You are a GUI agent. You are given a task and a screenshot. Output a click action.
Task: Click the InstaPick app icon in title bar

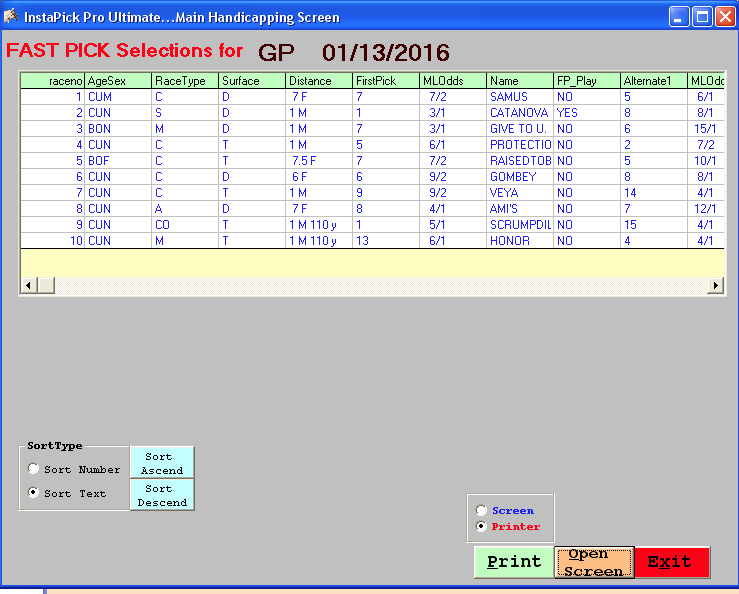pyautogui.click(x=11, y=16)
